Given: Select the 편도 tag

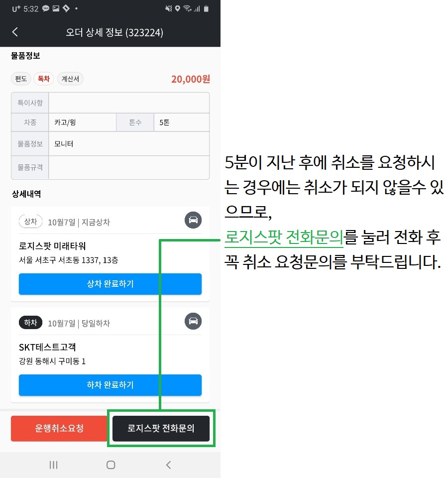Looking at the screenshot, I should pyautogui.click(x=21, y=79).
